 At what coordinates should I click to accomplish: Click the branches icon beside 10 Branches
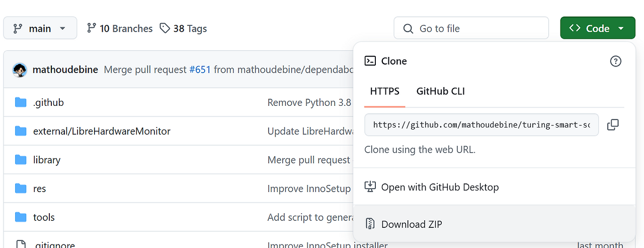coord(91,28)
